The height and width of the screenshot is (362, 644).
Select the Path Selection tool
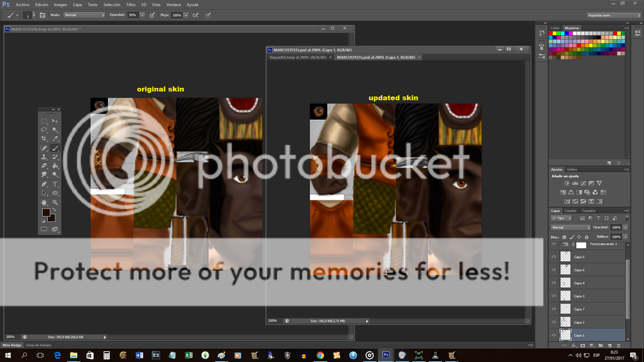click(44, 193)
